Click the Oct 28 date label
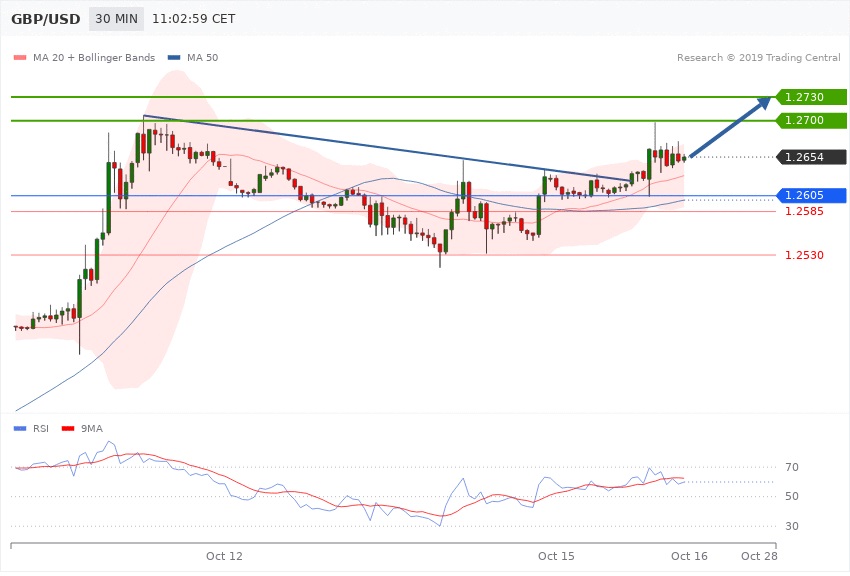 click(759, 555)
